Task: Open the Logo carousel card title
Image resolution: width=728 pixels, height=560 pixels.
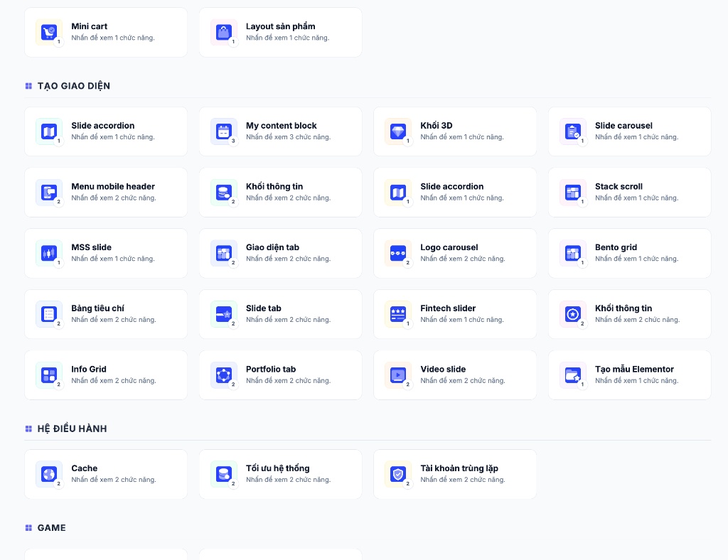Action: 449,247
